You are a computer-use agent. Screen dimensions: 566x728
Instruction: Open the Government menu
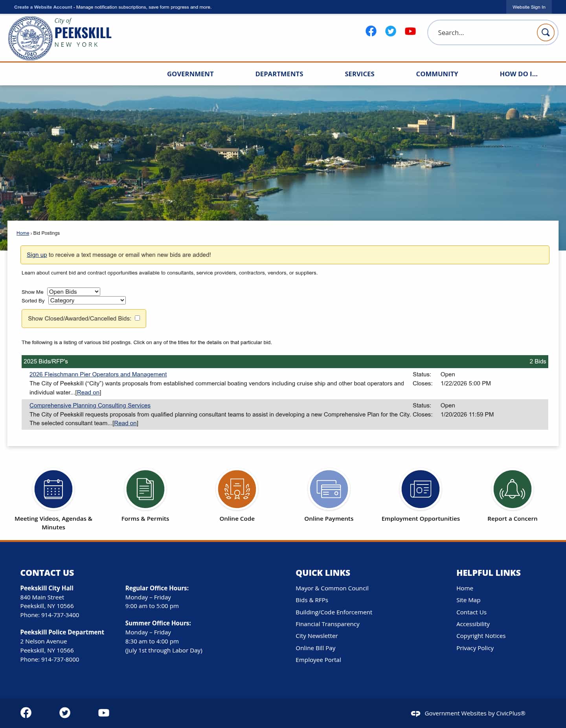(190, 74)
